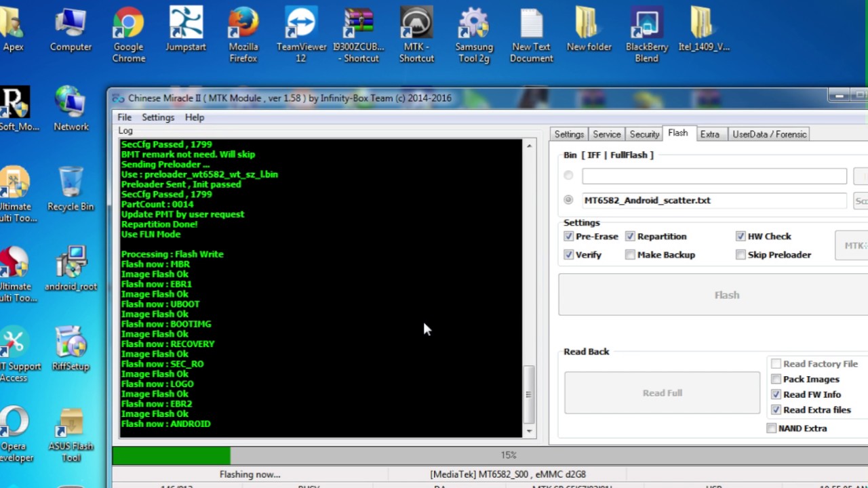Click the MediaTek MT6582_S00 status entry
The image size is (868, 488).
(508, 474)
